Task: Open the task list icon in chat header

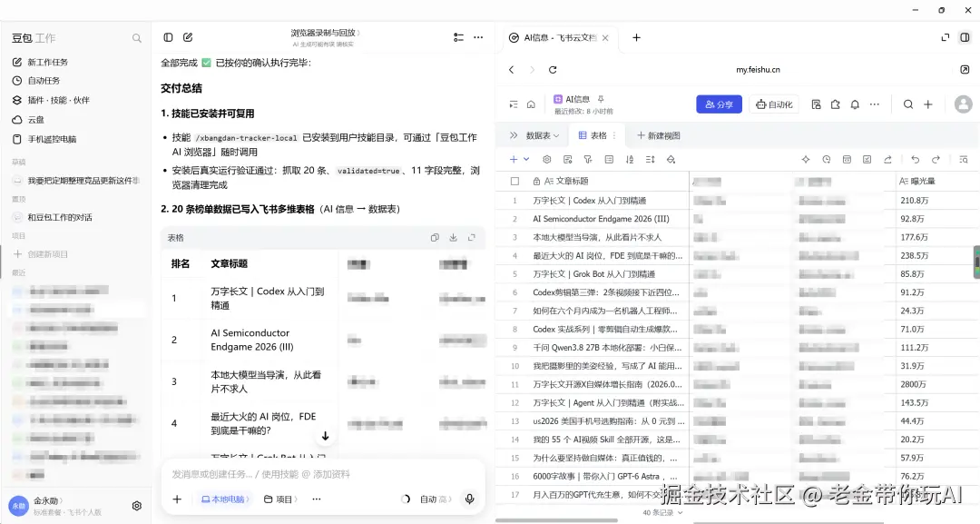Action: click(x=458, y=37)
